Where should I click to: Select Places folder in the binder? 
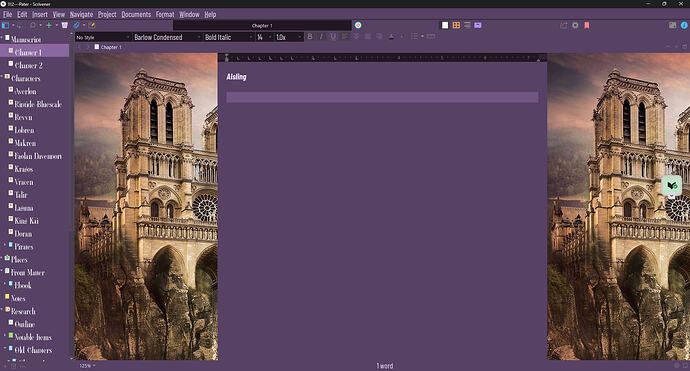tap(19, 259)
